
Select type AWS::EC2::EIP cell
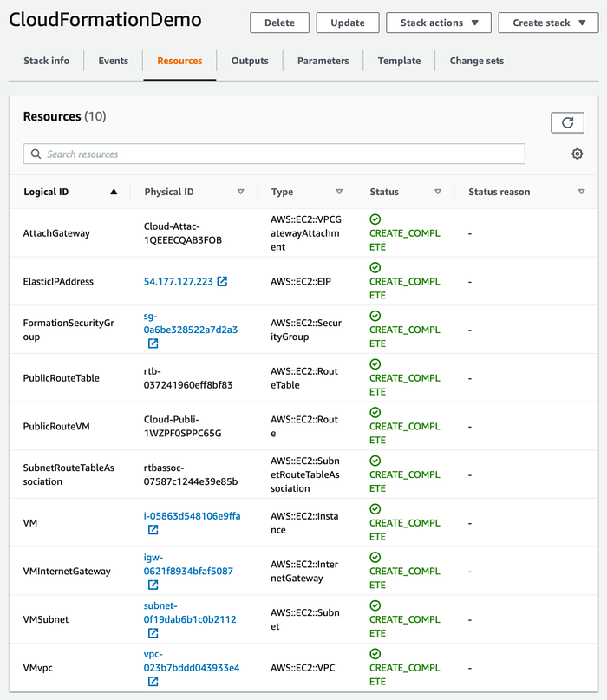(x=301, y=282)
